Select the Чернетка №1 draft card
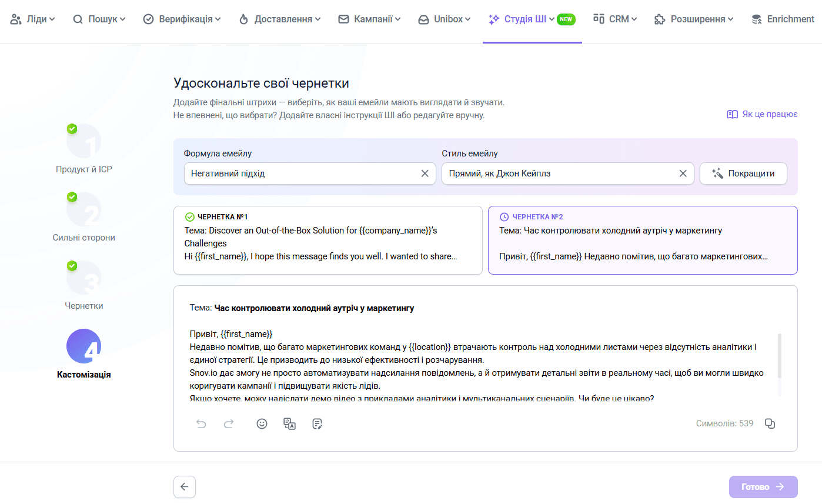The image size is (822, 504). (328, 240)
